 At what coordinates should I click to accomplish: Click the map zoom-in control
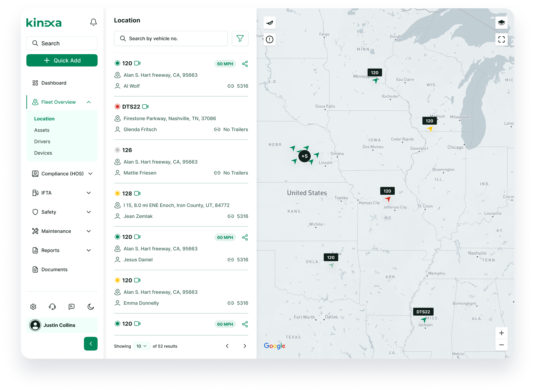[x=501, y=333]
